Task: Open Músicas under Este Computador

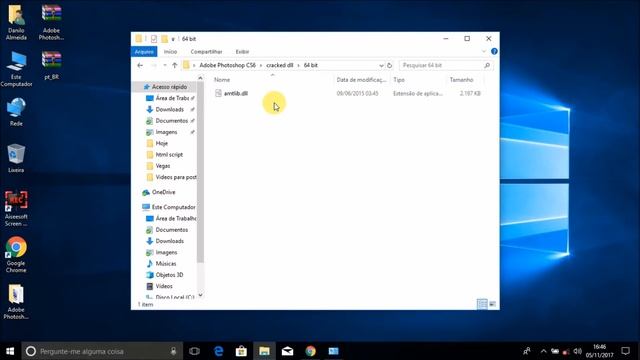Action: (x=166, y=264)
